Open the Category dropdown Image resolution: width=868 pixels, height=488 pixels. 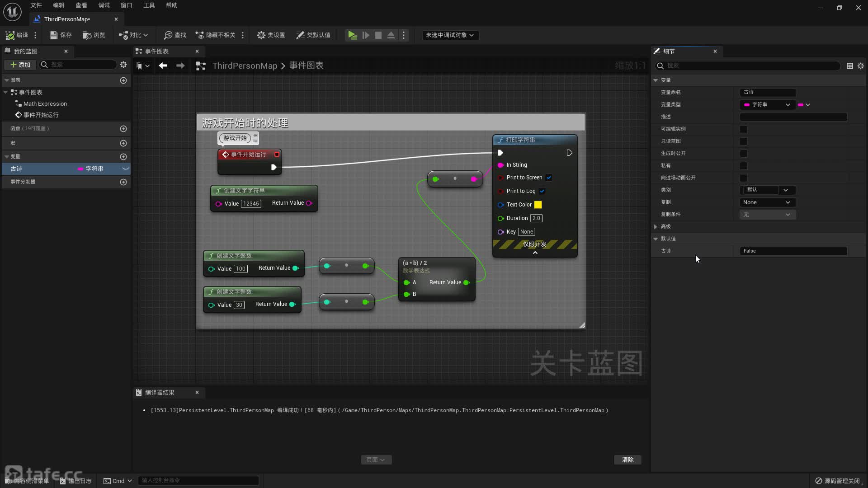click(x=786, y=190)
